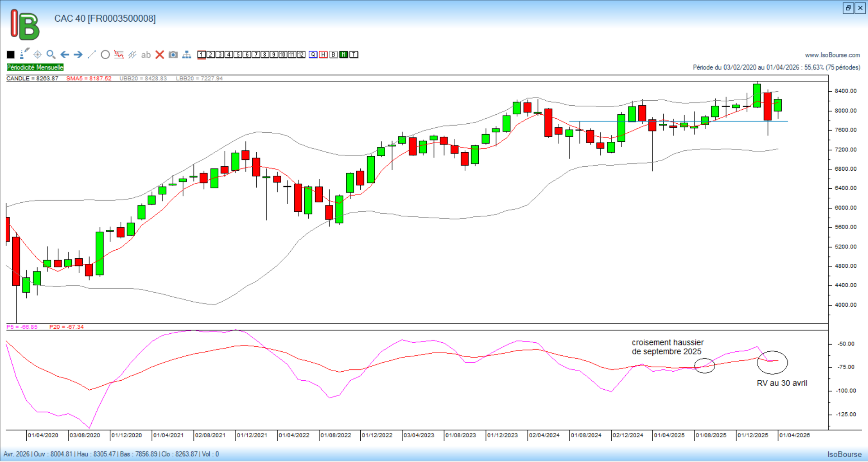This screenshot has width=868, height=462.
Task: Toggle the M monthly periodicity button
Action: coord(344,55)
